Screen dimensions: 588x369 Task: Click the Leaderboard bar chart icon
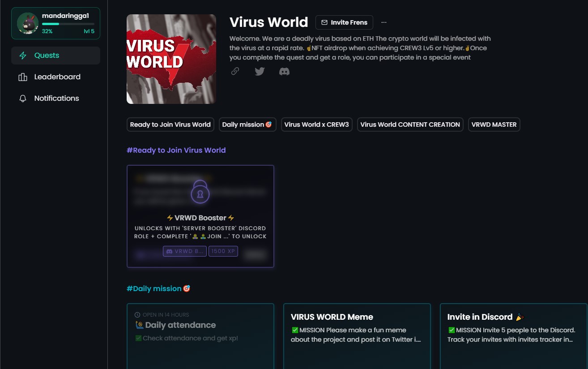pyautogui.click(x=23, y=77)
